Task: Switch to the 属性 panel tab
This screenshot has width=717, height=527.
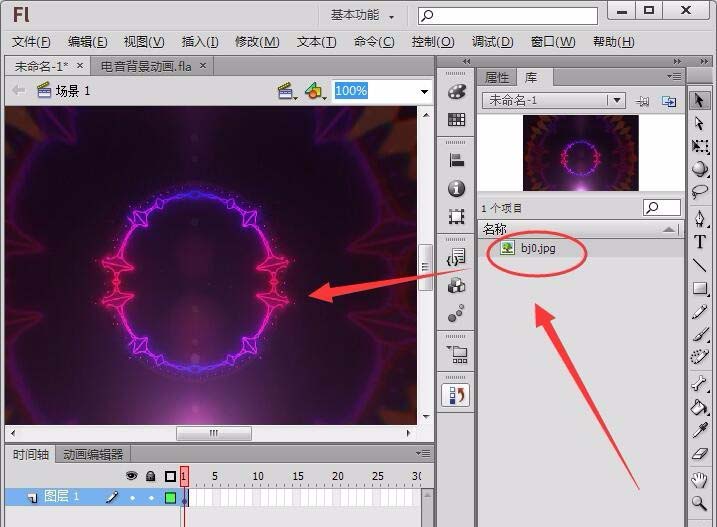Action: [497, 77]
